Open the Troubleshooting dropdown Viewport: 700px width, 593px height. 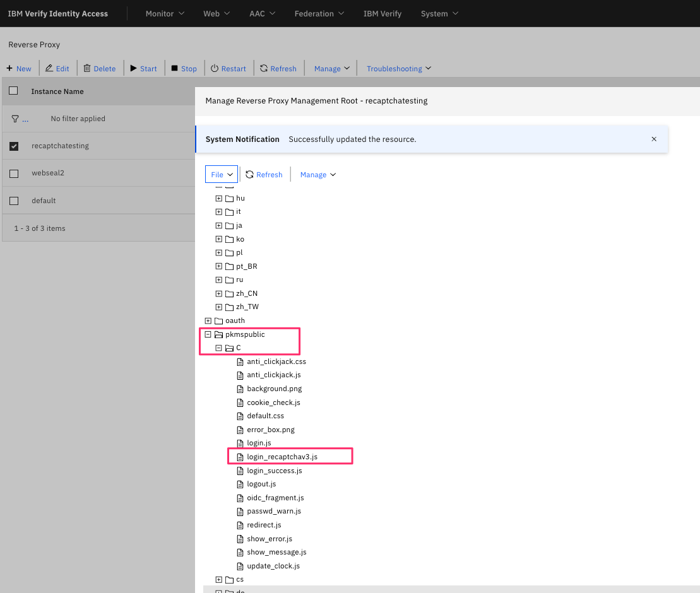point(399,69)
